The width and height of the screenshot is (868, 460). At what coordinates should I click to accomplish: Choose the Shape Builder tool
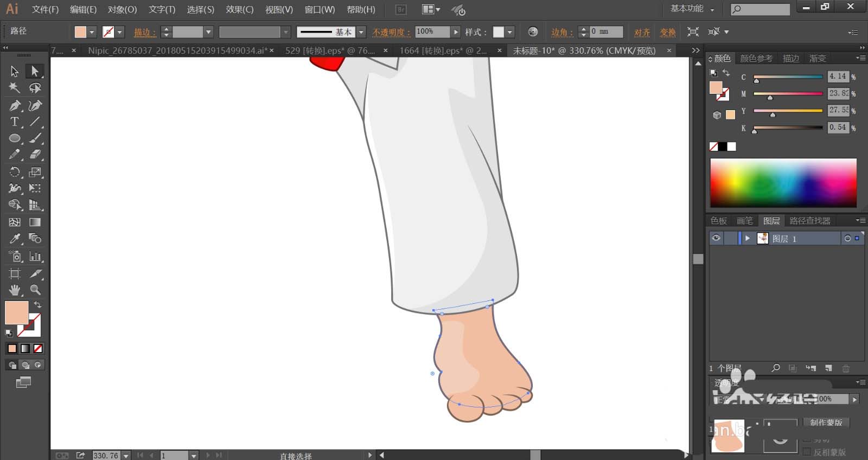(x=15, y=205)
